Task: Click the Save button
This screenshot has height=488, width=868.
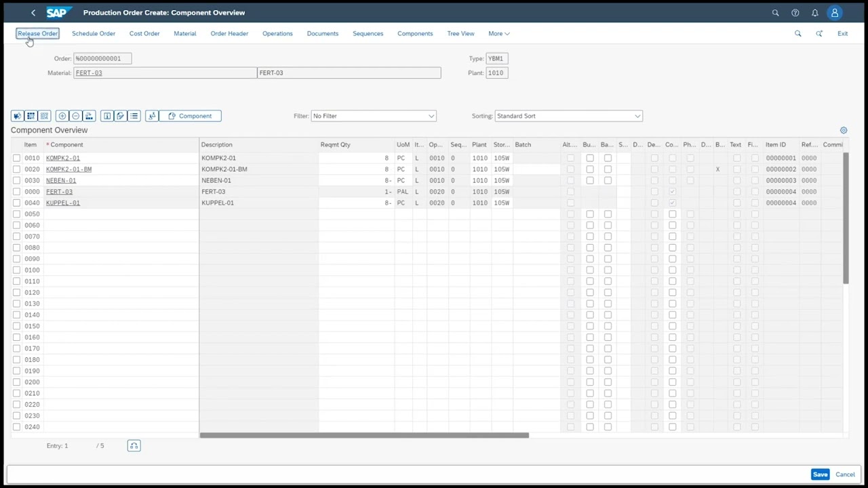Action: point(820,474)
